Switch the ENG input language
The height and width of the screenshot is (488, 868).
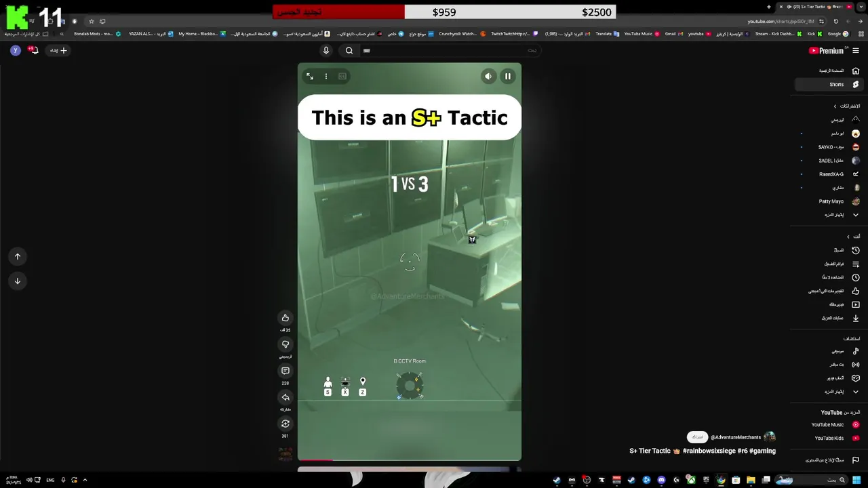click(50, 480)
